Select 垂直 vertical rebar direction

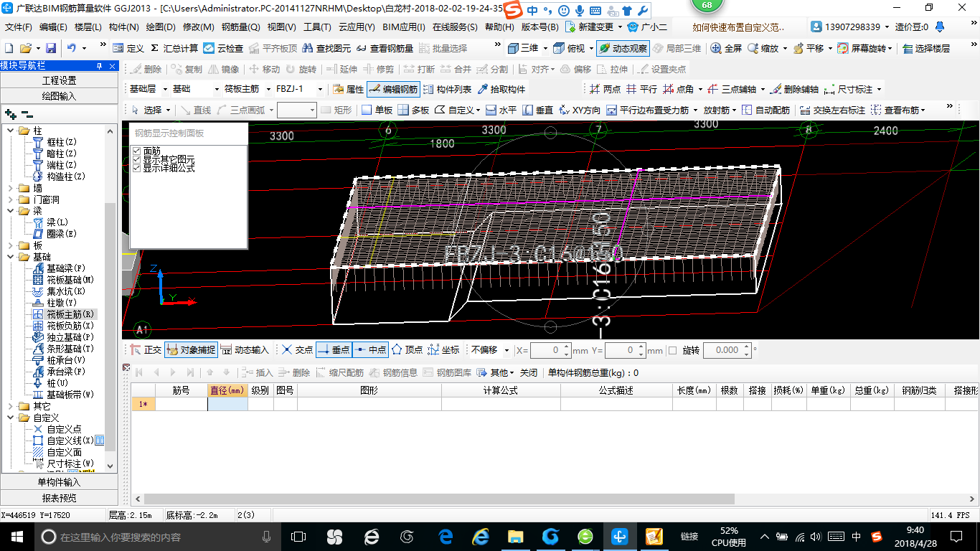[537, 110]
